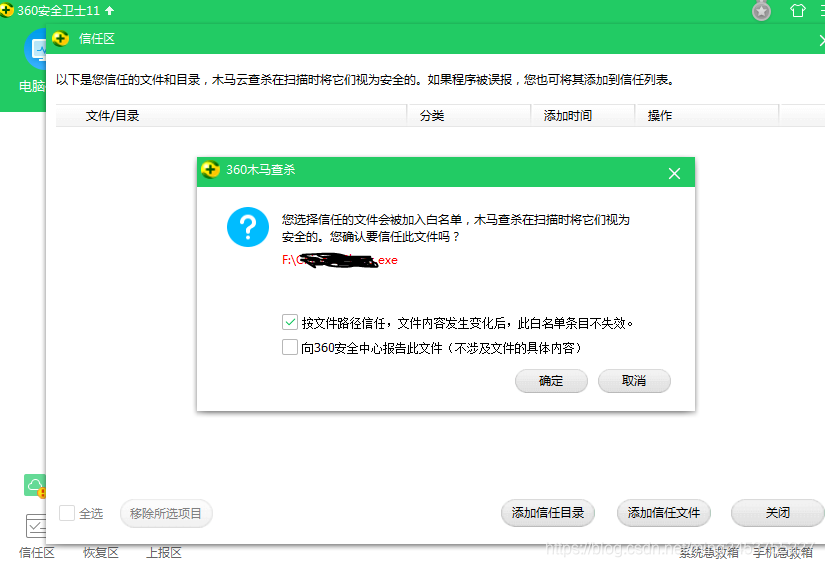Close the 360木马查杀 dialog with X
The height and width of the screenshot is (567, 825).
pos(674,174)
